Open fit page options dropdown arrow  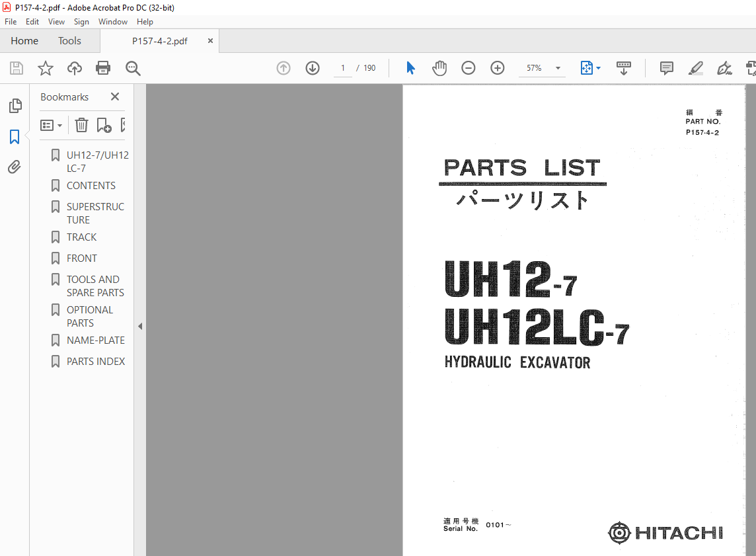pyautogui.click(x=598, y=68)
